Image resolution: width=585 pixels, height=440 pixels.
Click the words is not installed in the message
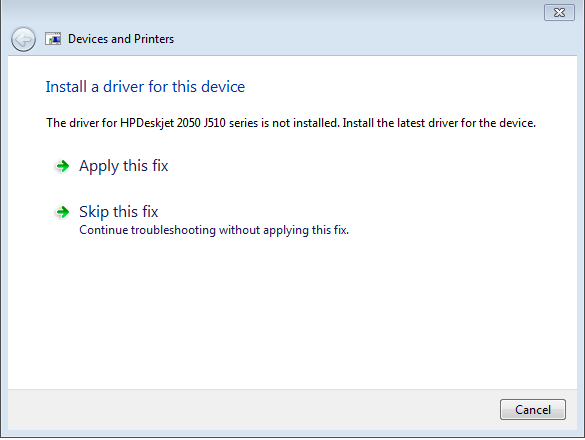(300, 123)
